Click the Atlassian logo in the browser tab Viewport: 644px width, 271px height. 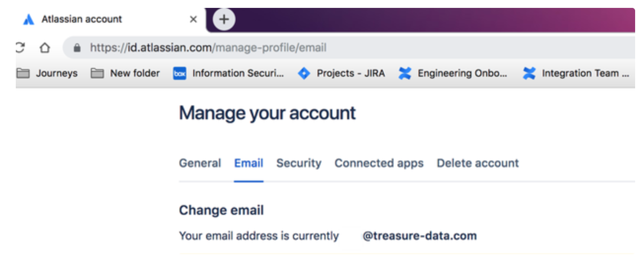(29, 20)
